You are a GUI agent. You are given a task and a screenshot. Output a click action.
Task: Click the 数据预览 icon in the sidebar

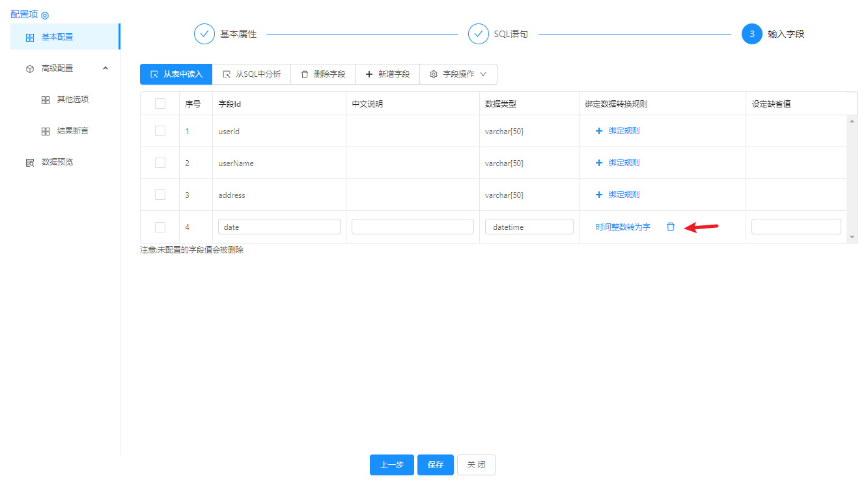30,162
